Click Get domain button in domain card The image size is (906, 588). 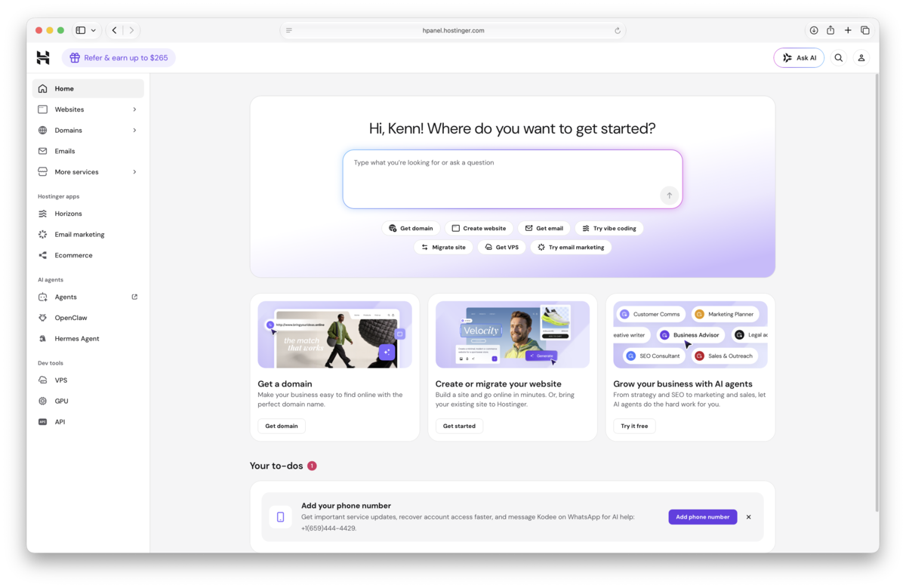tap(282, 426)
